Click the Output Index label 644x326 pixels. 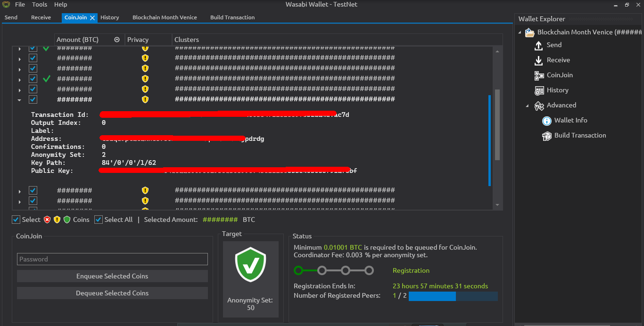[56, 122]
